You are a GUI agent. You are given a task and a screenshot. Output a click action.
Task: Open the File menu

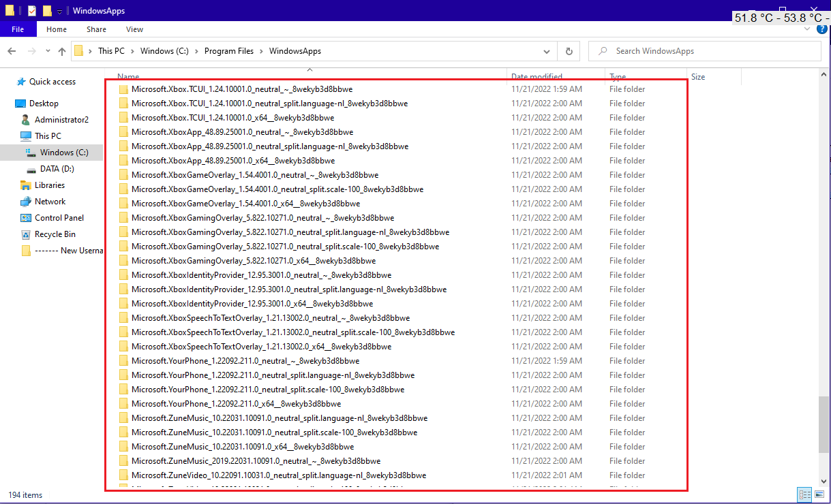coord(18,29)
